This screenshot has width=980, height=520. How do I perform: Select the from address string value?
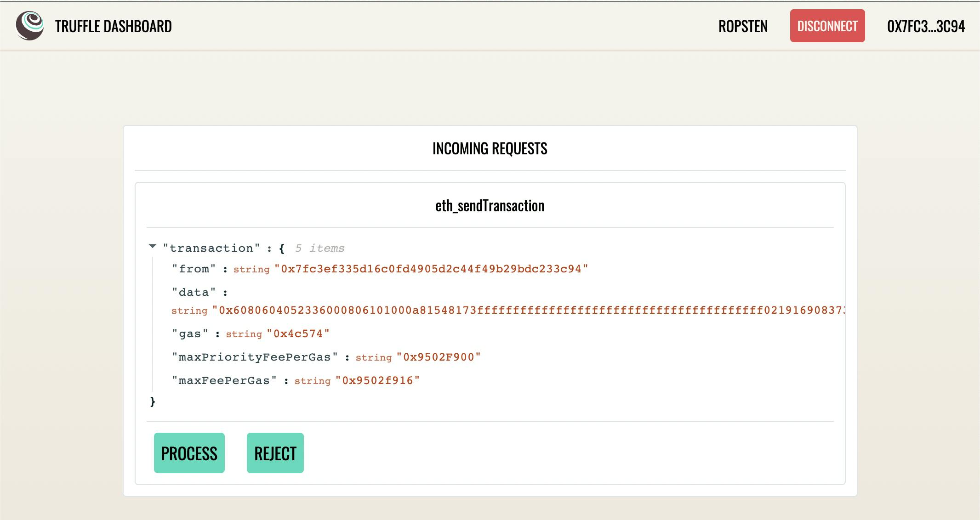click(432, 269)
